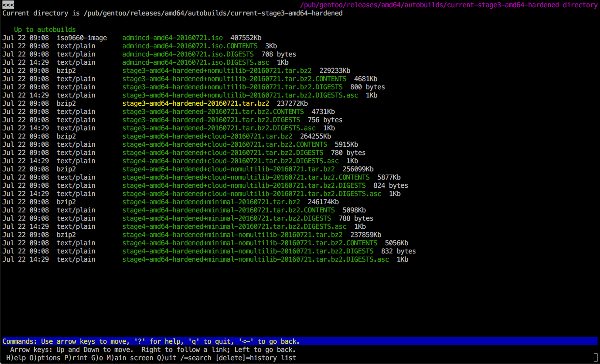The width and height of the screenshot is (600, 364).
Task: Click the '246174Kb' file size
Action: (323, 202)
